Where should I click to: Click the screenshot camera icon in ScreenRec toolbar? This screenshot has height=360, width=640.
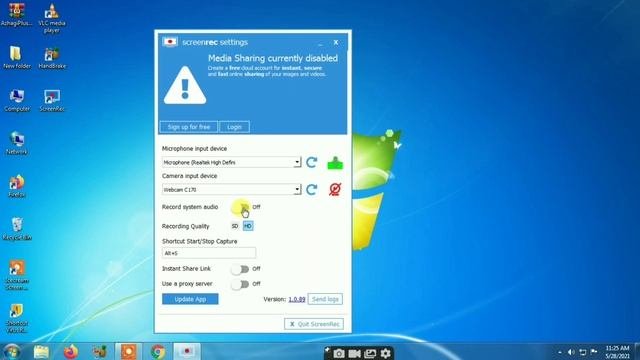(x=338, y=353)
